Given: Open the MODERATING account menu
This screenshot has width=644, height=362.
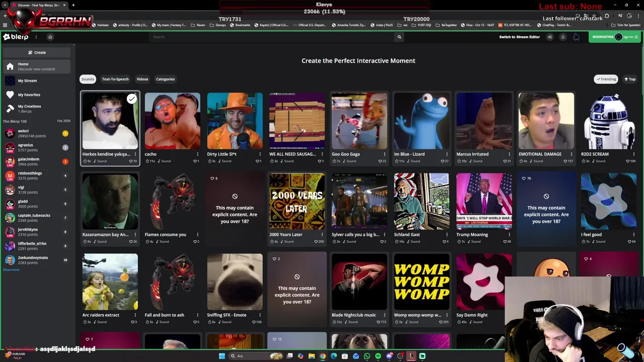Looking at the screenshot, I should 614,37.
